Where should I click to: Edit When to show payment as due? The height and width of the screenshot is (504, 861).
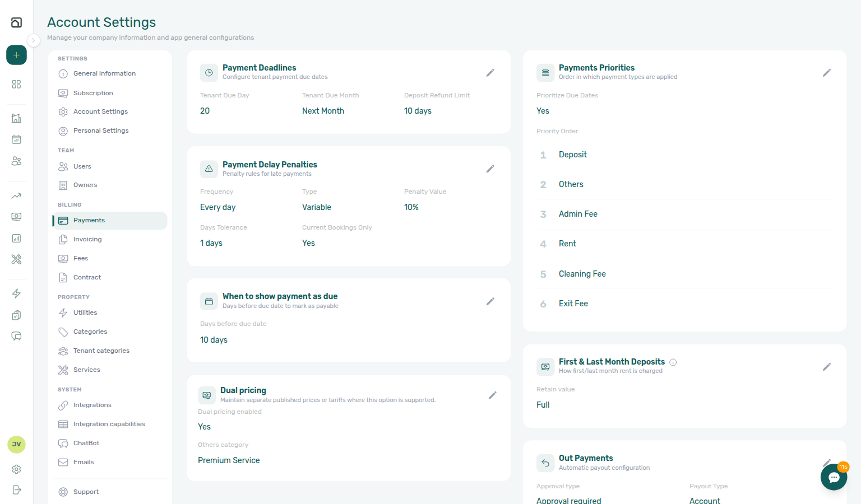pos(490,301)
